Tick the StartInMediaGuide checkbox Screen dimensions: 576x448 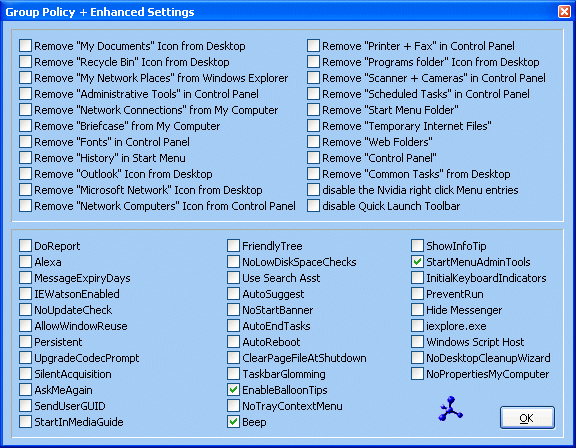[x=25, y=422]
